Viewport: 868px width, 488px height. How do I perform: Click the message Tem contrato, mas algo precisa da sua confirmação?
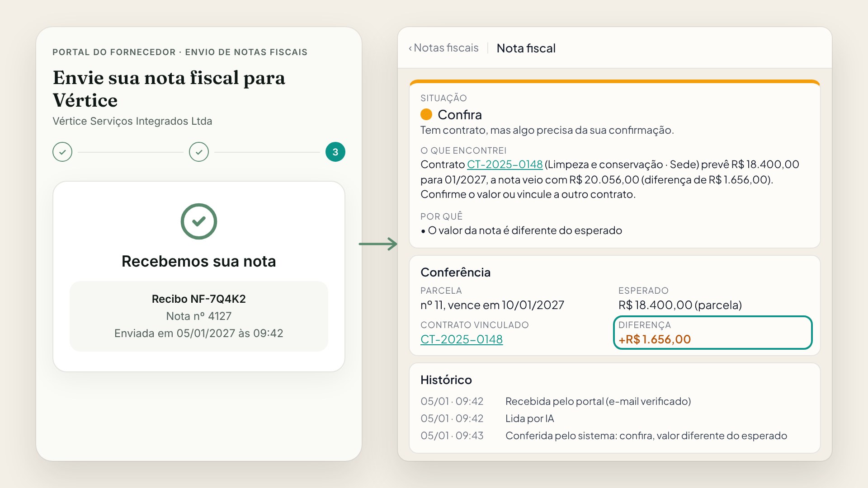(547, 130)
